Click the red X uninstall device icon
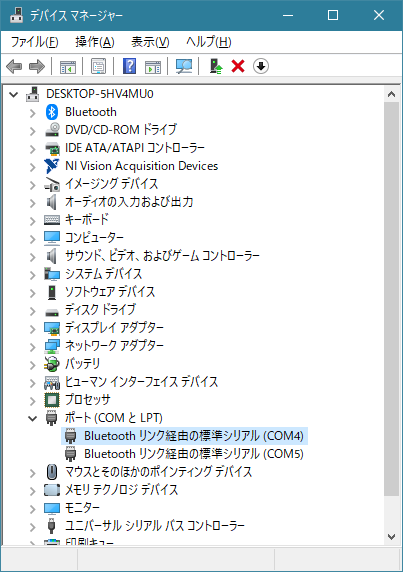The width and height of the screenshot is (403, 572). pos(238,66)
